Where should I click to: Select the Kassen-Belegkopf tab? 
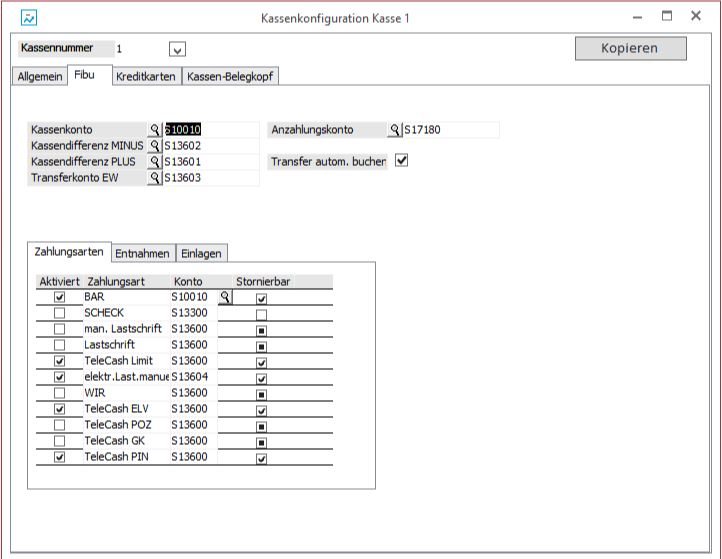tap(230, 77)
